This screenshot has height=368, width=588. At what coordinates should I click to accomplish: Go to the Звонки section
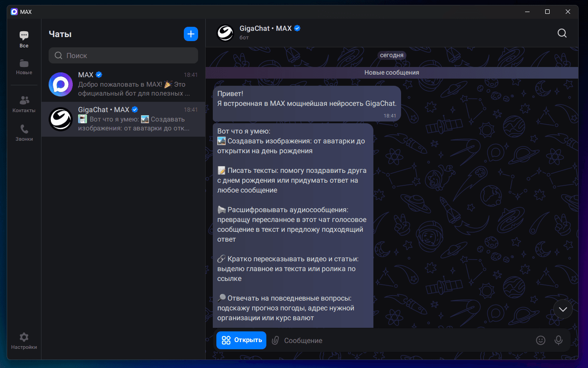pos(24,133)
